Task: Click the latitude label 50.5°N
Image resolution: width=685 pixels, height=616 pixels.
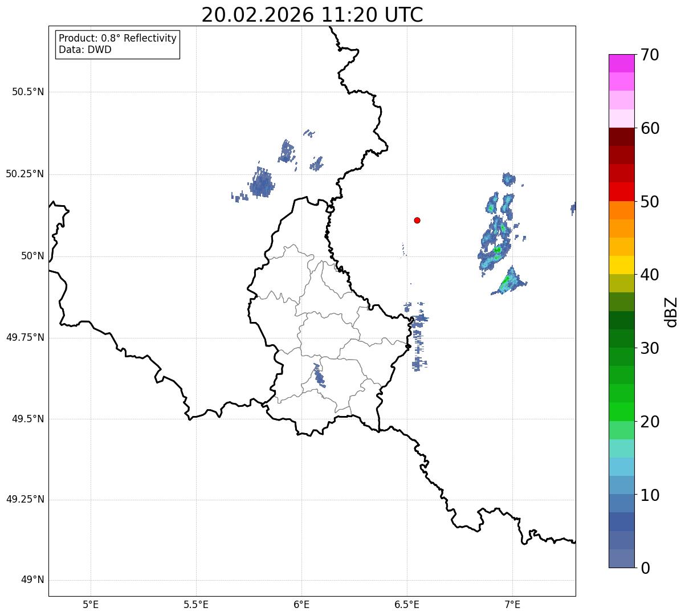Action: click(28, 92)
